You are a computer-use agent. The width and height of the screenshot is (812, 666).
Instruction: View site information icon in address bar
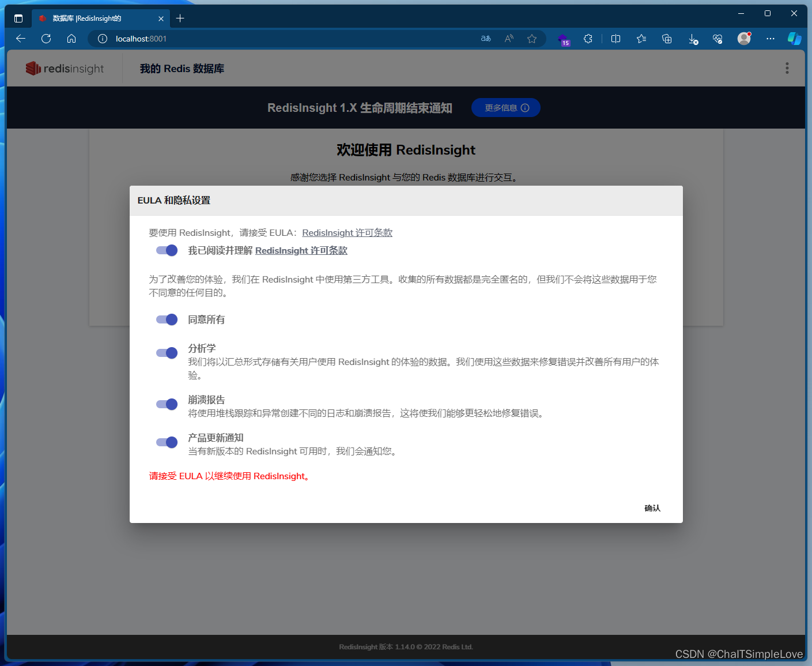103,39
